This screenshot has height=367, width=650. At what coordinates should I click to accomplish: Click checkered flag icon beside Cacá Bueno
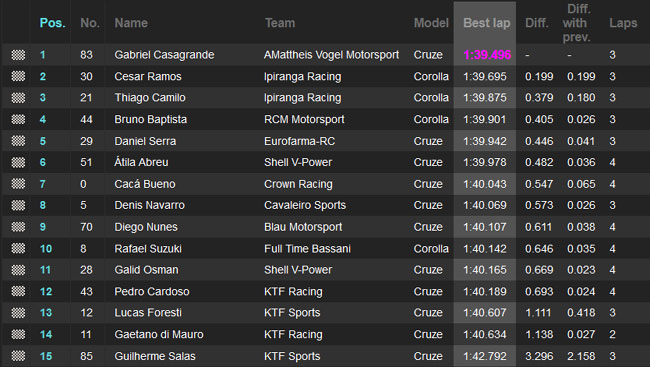point(18,184)
